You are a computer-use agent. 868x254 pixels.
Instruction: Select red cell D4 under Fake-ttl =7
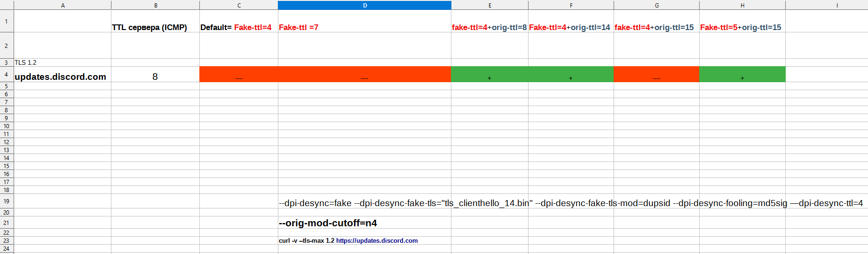[x=364, y=74]
